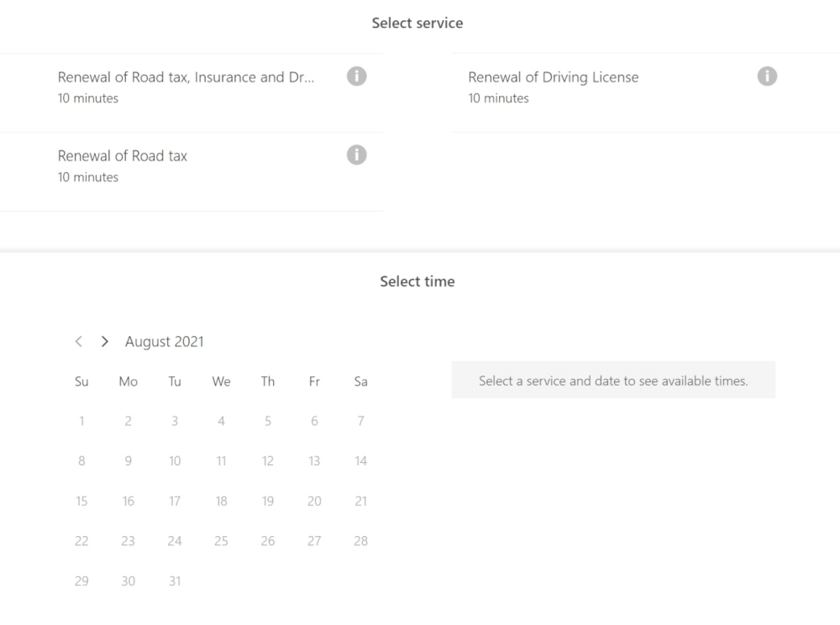
Task: Click info icon for Renewal of Driving License
Action: [x=766, y=76]
